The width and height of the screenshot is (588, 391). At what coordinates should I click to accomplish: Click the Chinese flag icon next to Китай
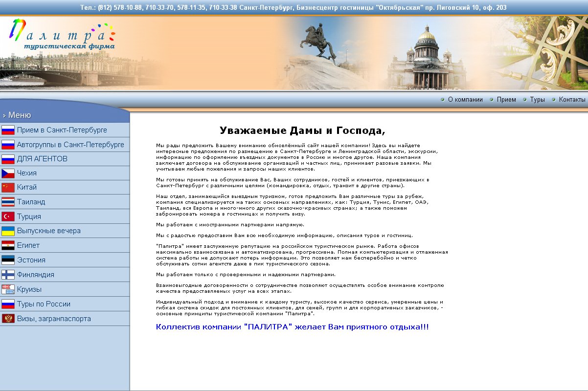pyautogui.click(x=7, y=187)
